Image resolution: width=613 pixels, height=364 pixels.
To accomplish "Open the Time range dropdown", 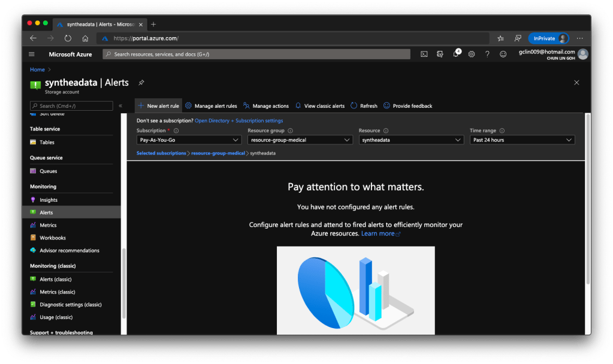I will pos(522,140).
